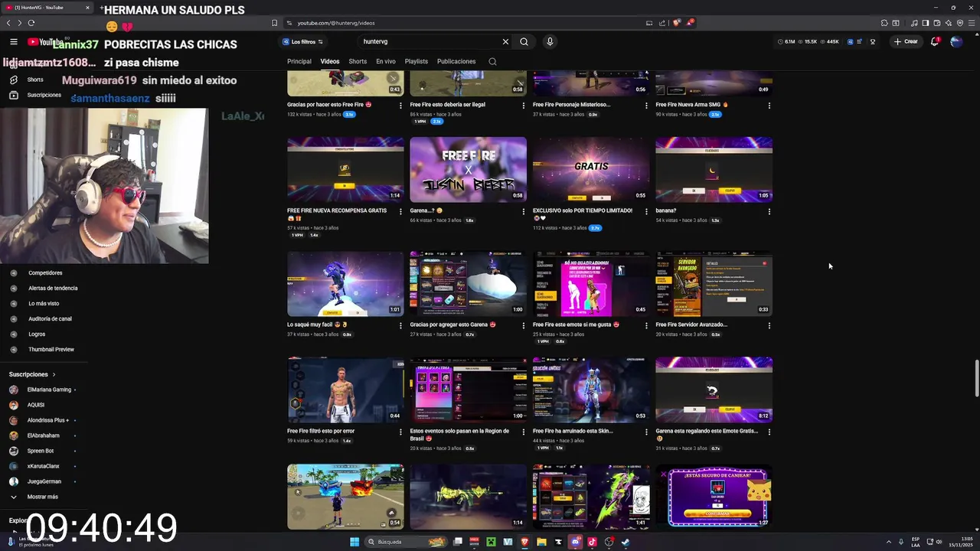This screenshot has width=980, height=551.
Task: Switch to the Principal tab
Action: 299,61
